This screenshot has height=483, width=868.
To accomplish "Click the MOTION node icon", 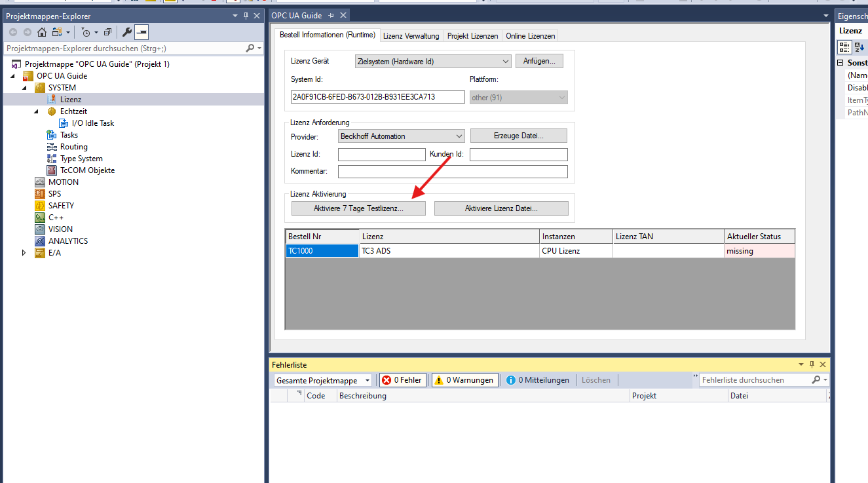I will (40, 182).
